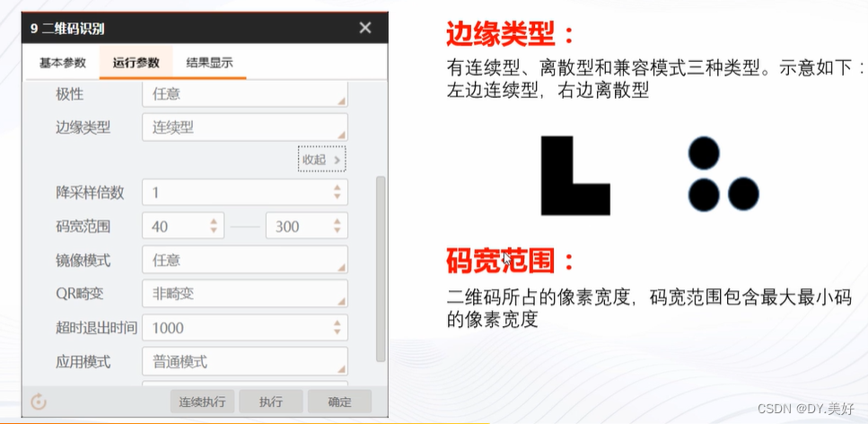Screen dimensions: 868x424
Task: Click the 超时退出时间 field showing 1000
Action: point(245,328)
